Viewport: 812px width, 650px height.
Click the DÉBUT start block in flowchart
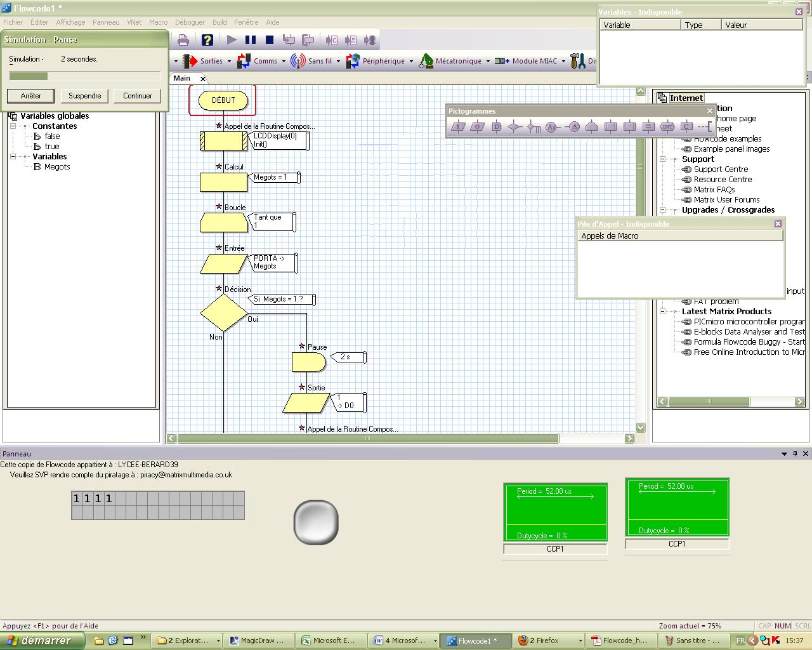point(223,100)
